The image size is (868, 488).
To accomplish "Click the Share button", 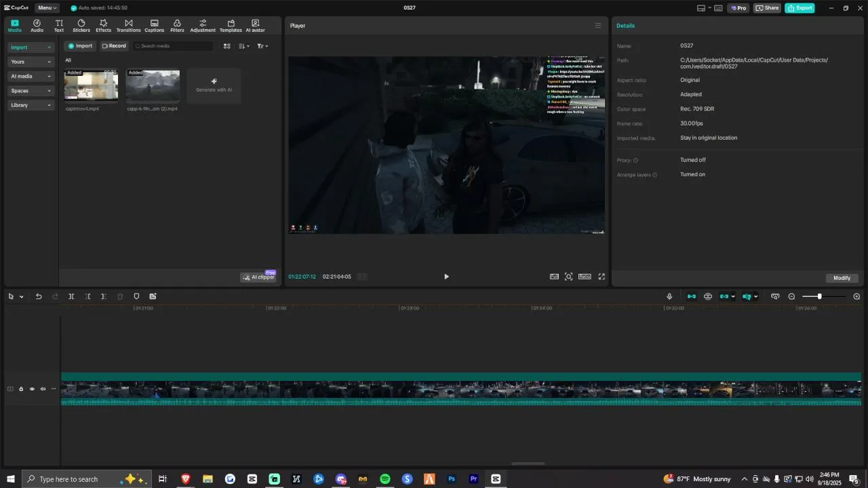I will [x=767, y=8].
